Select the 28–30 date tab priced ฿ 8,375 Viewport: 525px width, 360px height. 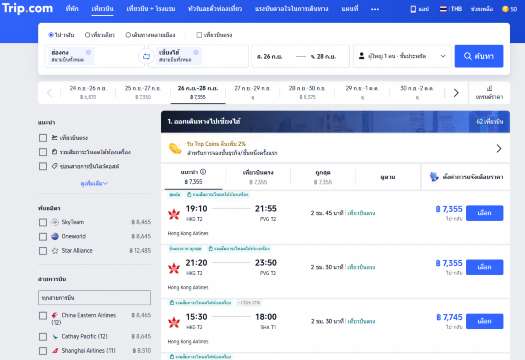click(x=307, y=92)
